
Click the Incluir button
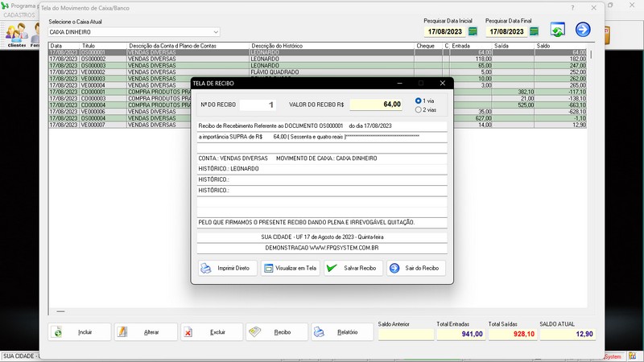click(x=80, y=332)
